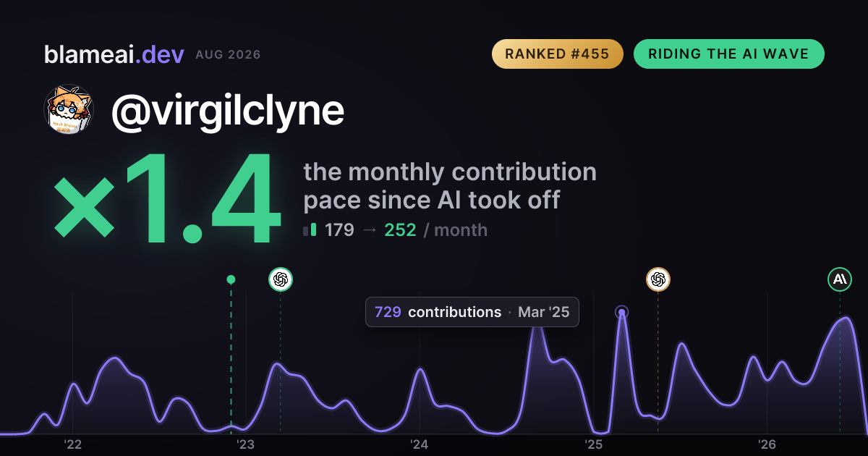868x456 pixels.
Task: Select the '24 year axis label
Action: click(420, 444)
